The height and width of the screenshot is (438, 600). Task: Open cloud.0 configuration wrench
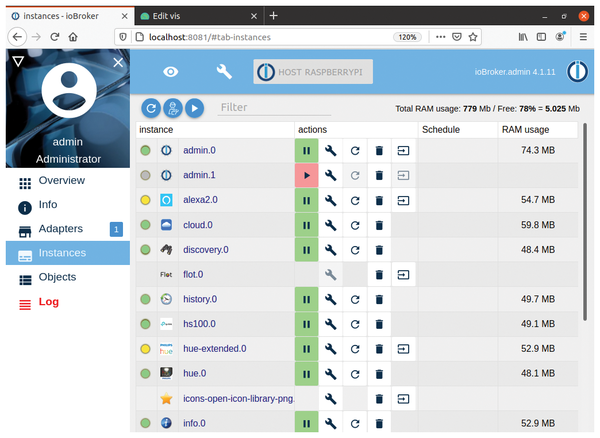(x=331, y=225)
